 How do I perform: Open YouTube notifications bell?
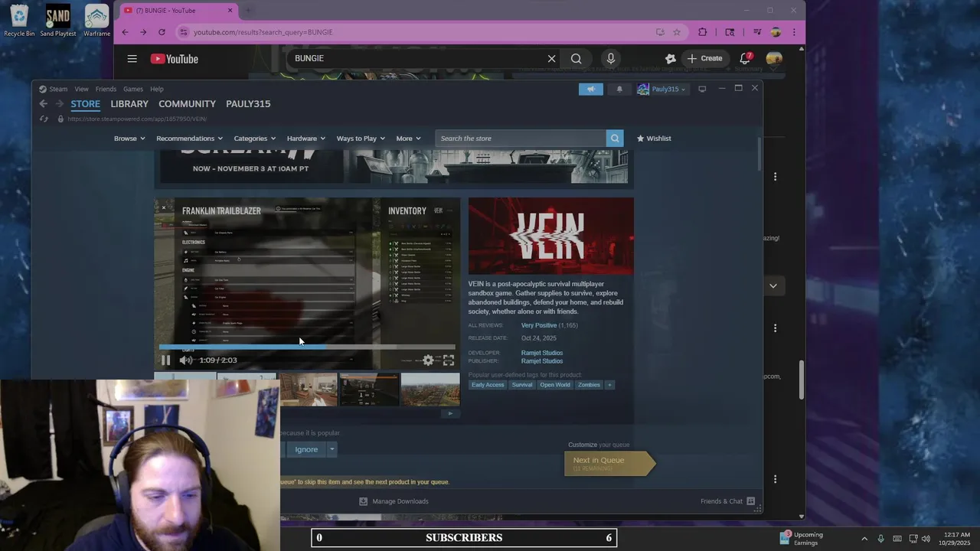click(x=745, y=59)
